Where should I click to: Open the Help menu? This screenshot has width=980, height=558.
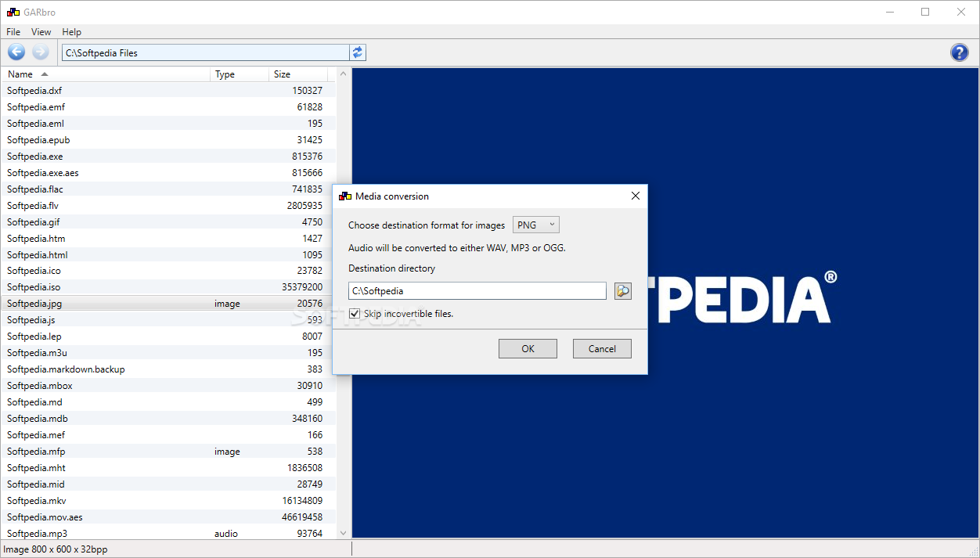coord(71,32)
